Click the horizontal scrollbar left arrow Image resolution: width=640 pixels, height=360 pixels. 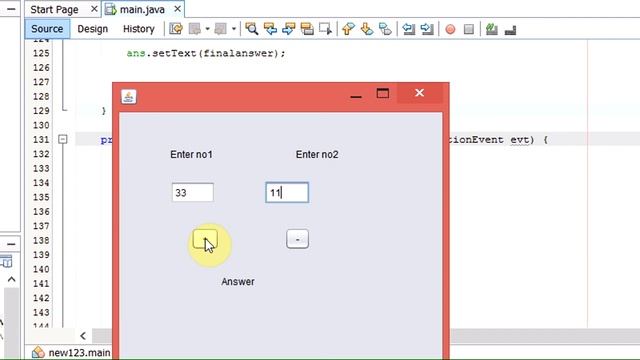[x=83, y=336]
